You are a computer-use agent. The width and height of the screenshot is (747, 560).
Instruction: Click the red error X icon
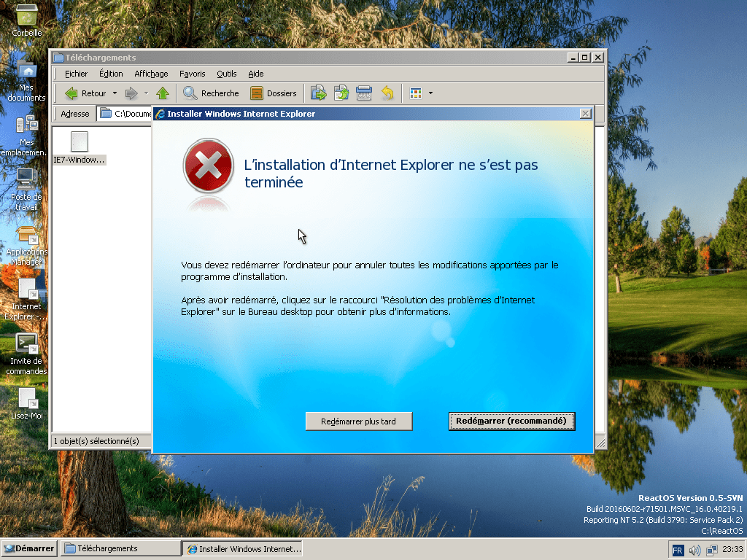tap(208, 166)
